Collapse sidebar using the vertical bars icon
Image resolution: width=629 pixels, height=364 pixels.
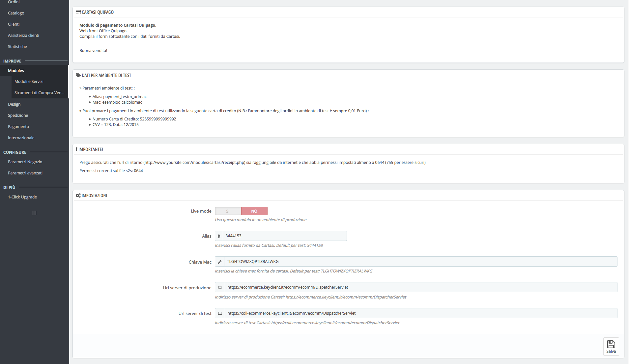[34, 213]
